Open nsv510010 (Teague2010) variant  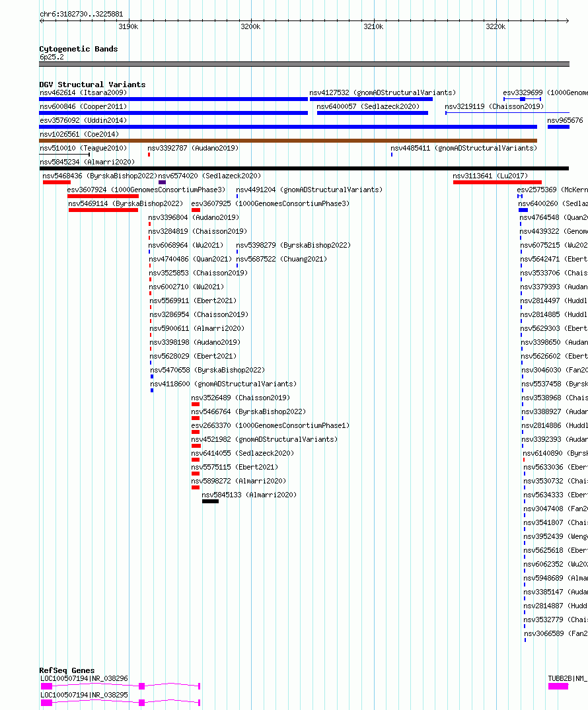point(83,148)
